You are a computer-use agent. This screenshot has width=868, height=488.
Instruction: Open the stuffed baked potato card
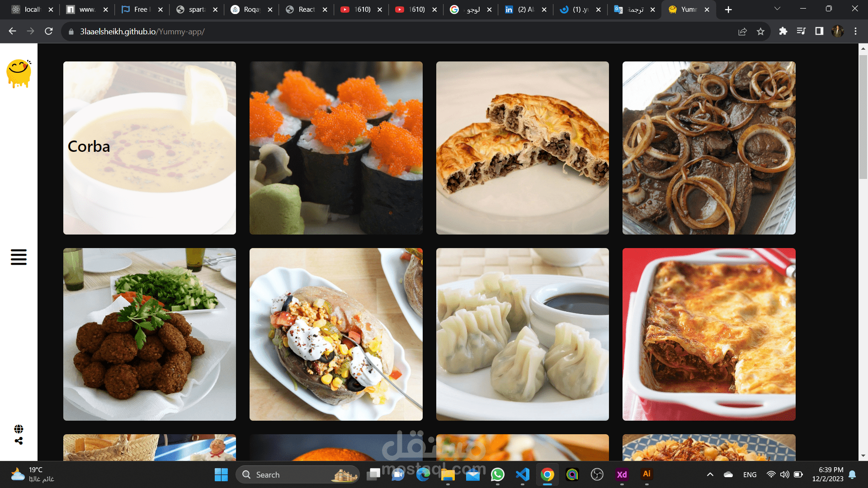336,334
